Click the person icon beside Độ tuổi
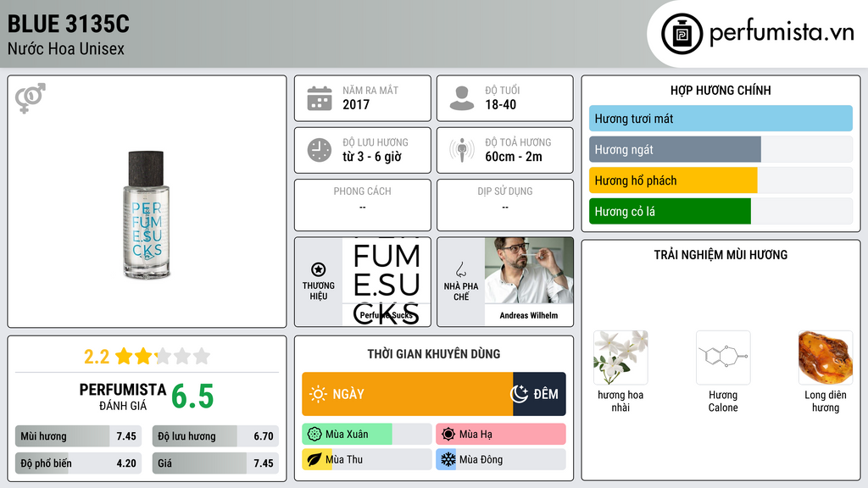The image size is (868, 488). 462,98
